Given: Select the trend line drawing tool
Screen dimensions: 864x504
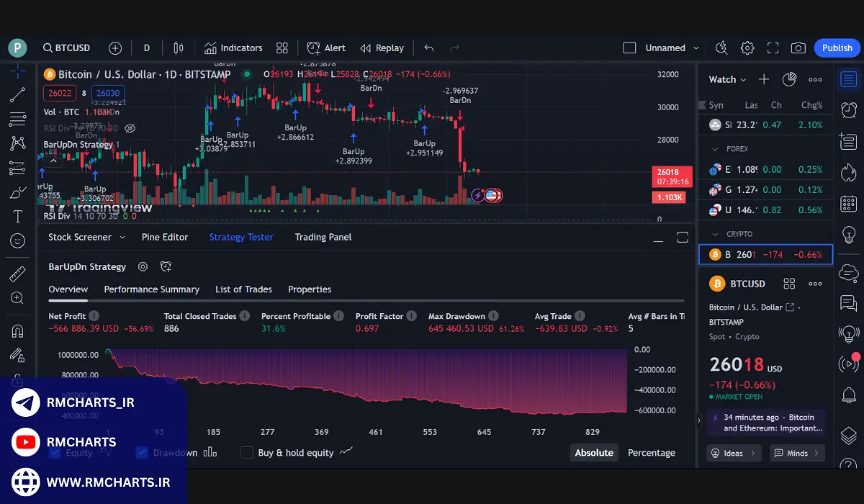Looking at the screenshot, I should click(17, 94).
